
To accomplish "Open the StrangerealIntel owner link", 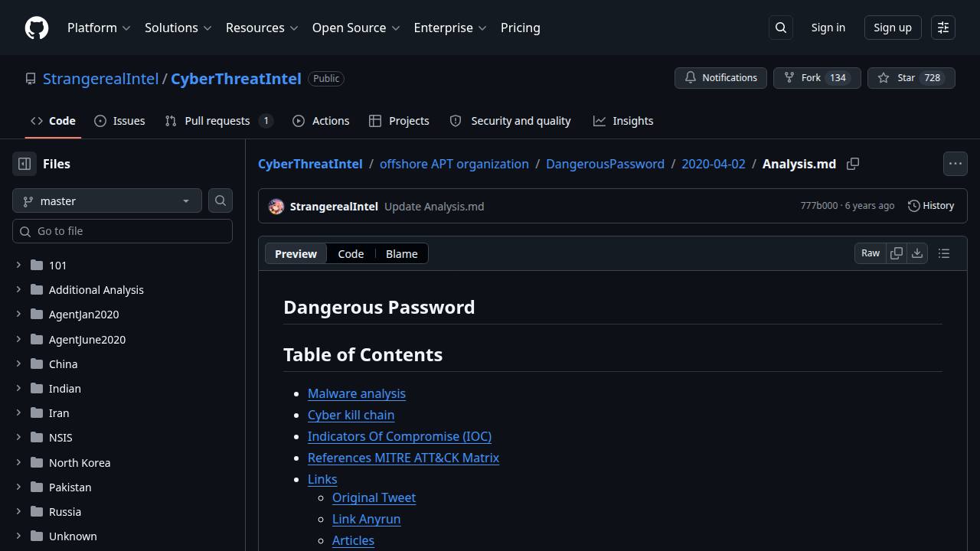I will click(100, 79).
